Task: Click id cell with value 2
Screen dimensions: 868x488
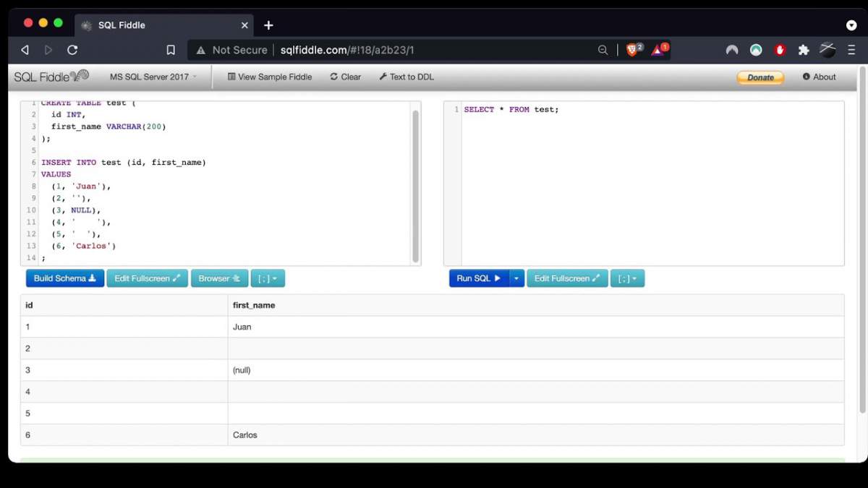Action: tap(124, 348)
